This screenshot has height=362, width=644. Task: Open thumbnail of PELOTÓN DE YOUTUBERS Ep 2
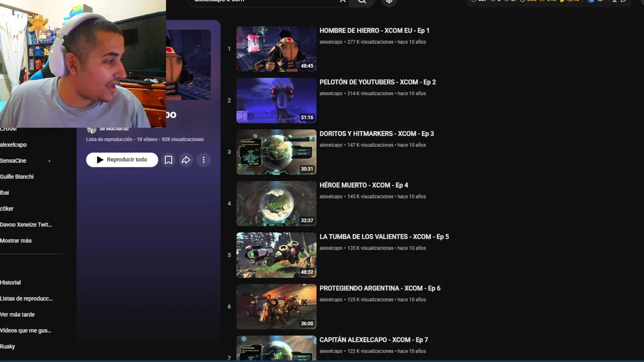[x=276, y=101]
